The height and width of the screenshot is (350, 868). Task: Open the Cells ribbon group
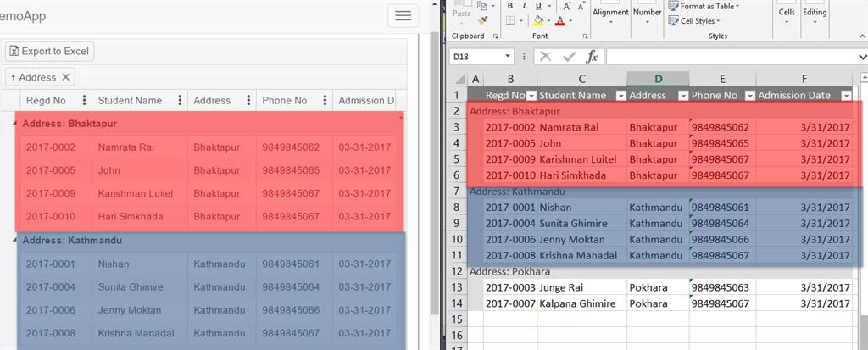coord(787,14)
